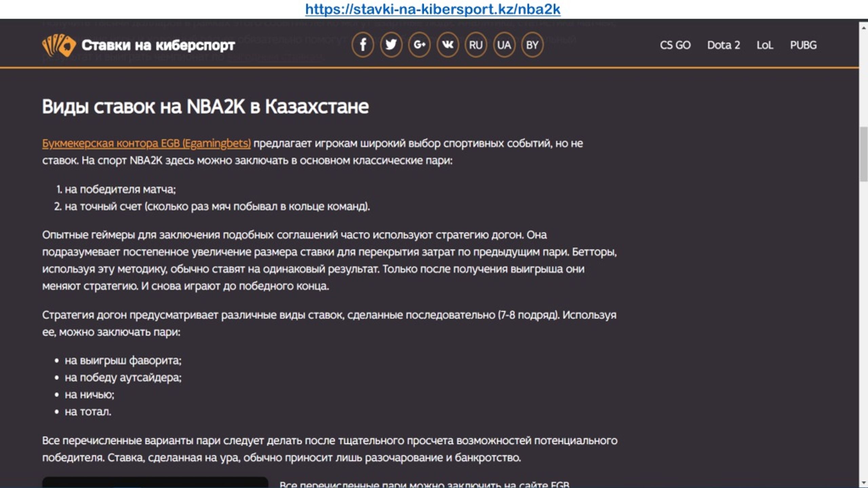
Task: Share via the Facebook icon
Action: click(362, 45)
